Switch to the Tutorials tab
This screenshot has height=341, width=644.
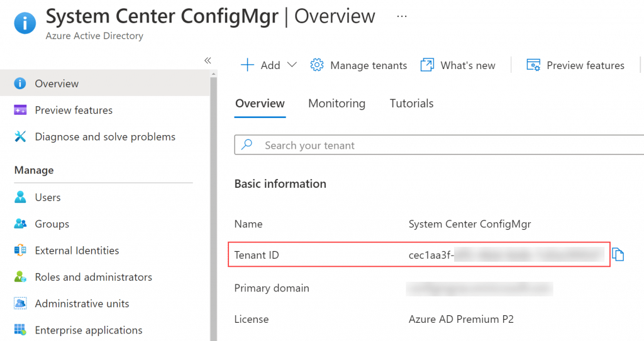point(411,104)
